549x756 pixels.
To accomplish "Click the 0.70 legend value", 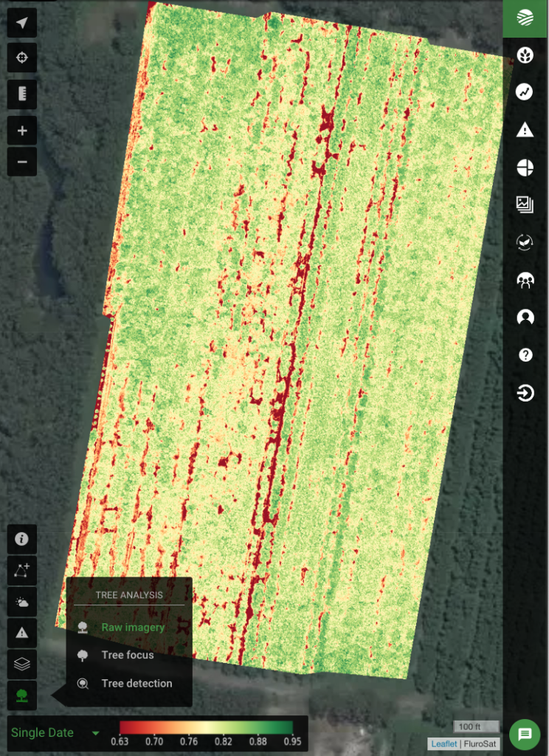I will [154, 741].
